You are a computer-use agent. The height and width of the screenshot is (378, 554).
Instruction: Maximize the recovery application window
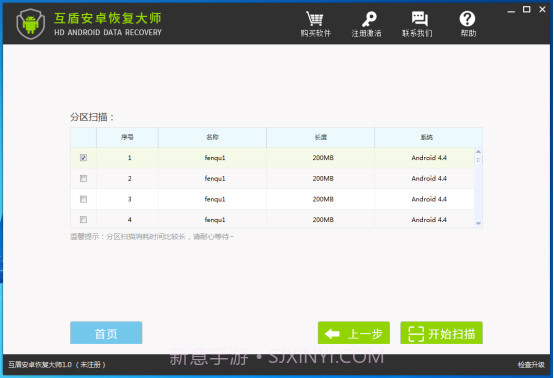(526, 10)
